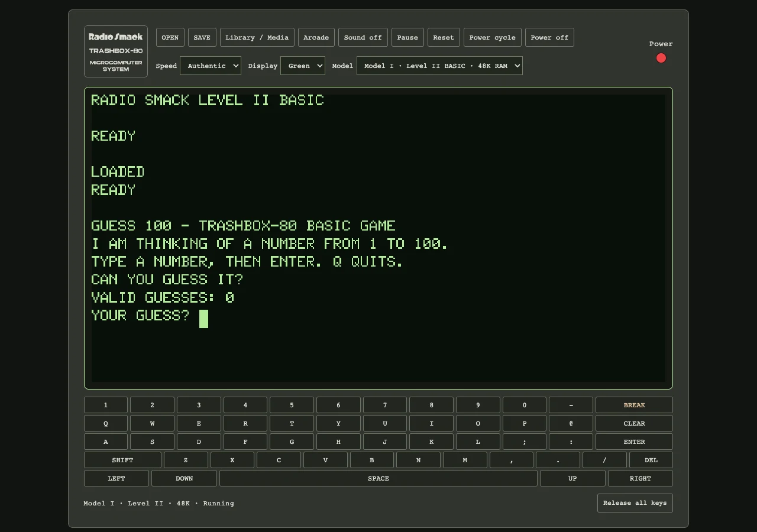This screenshot has height=532, width=757.
Task: Tap the 8 number key
Action: (431, 405)
